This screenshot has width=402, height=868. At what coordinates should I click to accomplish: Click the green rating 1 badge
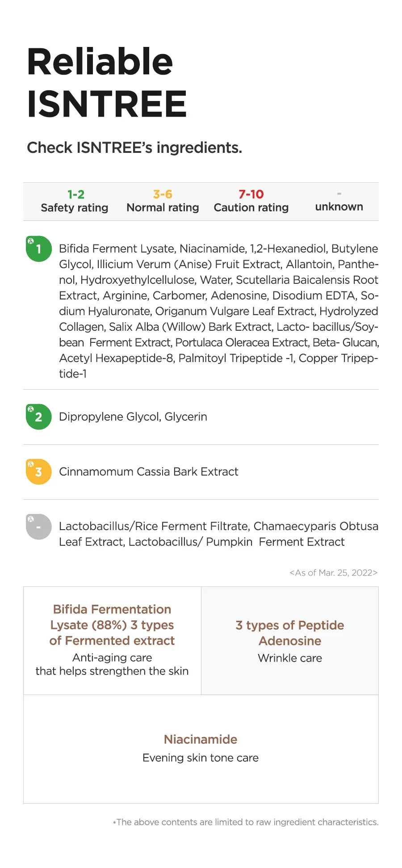39,249
